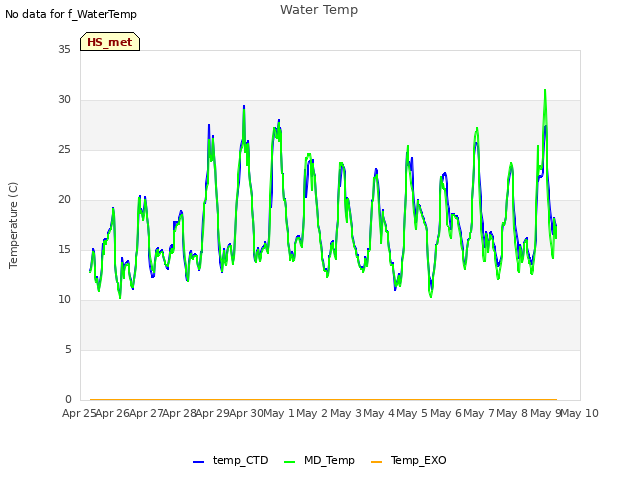Click the May 4 x-axis tick label
Screen dimensions: 640x480
[x=379, y=413]
